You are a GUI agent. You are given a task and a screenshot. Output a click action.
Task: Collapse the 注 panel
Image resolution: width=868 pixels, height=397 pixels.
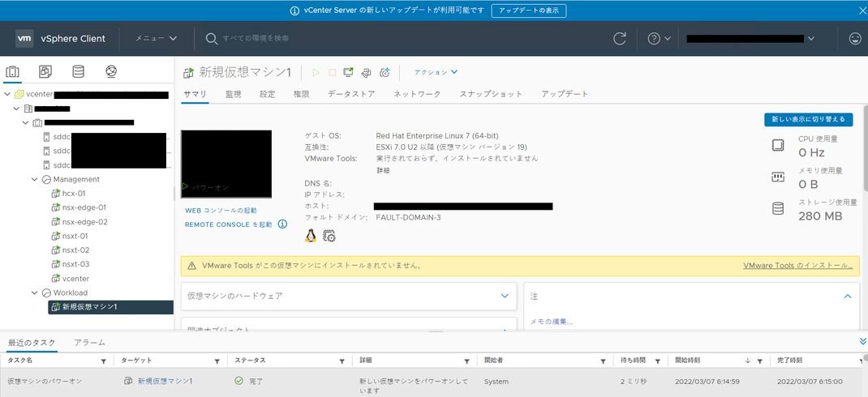[x=848, y=297]
